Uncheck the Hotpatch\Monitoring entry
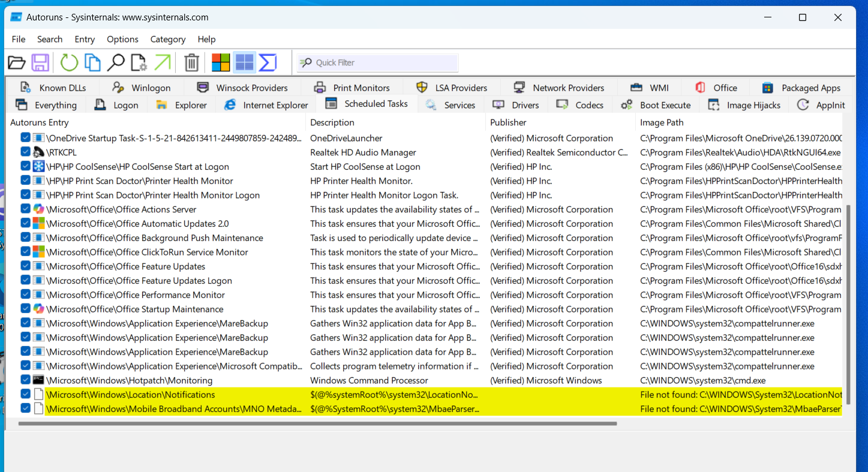 (25, 380)
